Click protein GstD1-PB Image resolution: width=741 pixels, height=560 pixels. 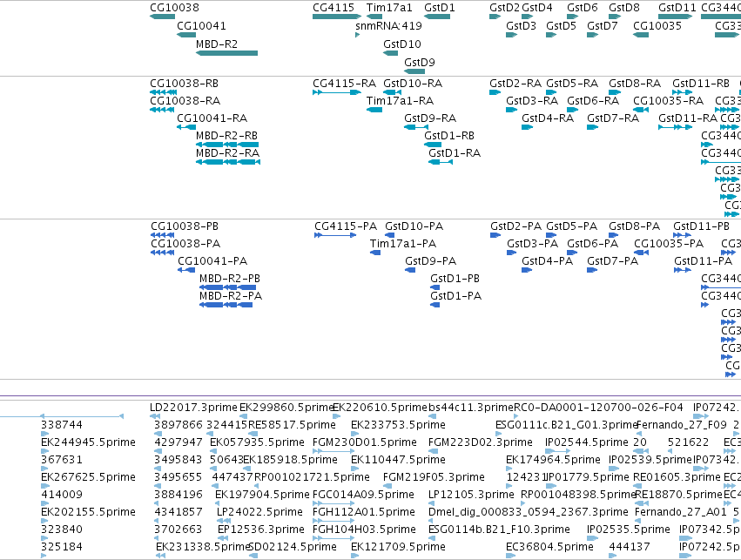434,287
